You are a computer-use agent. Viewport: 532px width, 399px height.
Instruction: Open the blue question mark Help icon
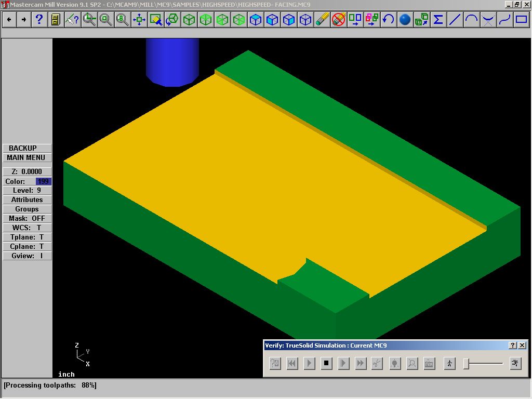39,19
